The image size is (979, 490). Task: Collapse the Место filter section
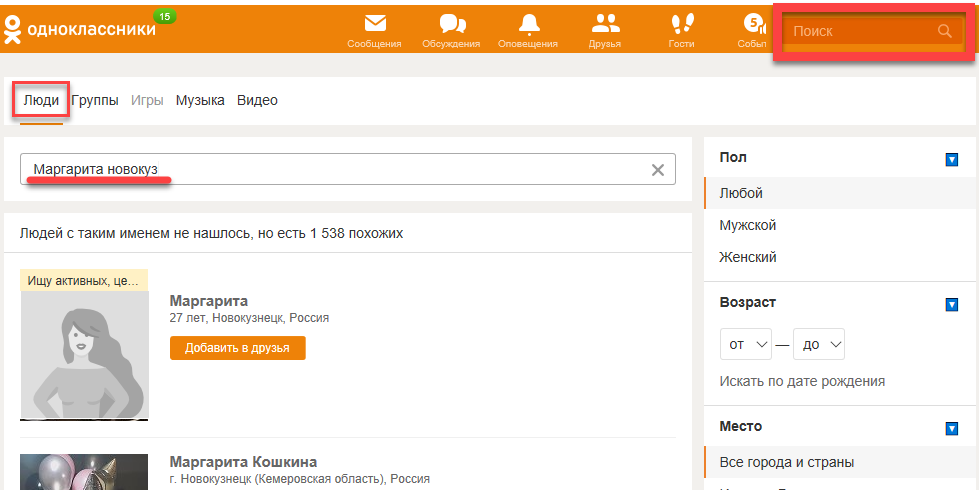tap(952, 429)
